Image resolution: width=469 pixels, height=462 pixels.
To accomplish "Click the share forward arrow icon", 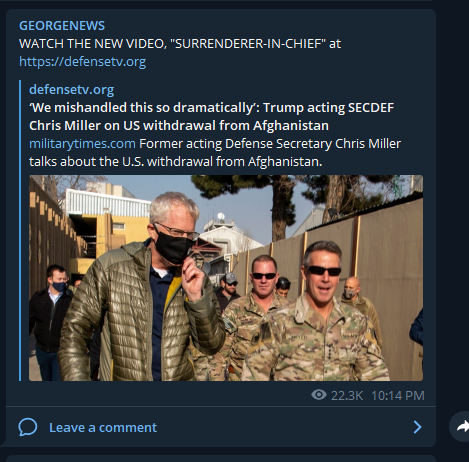I will point(460,427).
